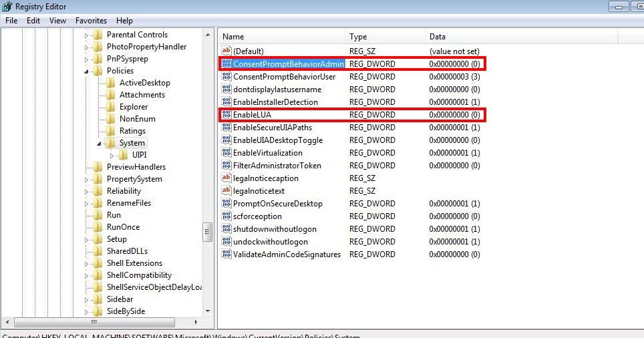Collapse the System key
Viewport: 644px width, 338px height.
coord(99,144)
